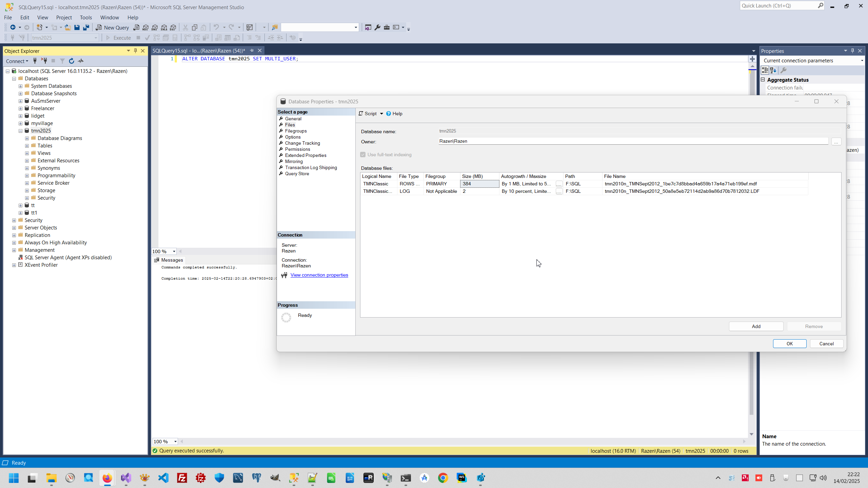Viewport: 868px width, 488px height.
Task: Click the Save All toolbar icon
Action: pyautogui.click(x=86, y=27)
